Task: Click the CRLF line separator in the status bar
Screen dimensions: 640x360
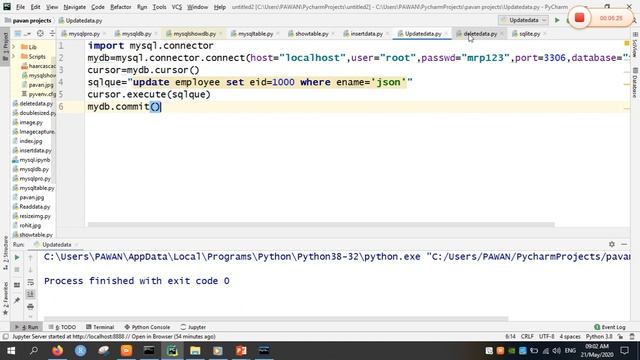Action: click(527, 337)
